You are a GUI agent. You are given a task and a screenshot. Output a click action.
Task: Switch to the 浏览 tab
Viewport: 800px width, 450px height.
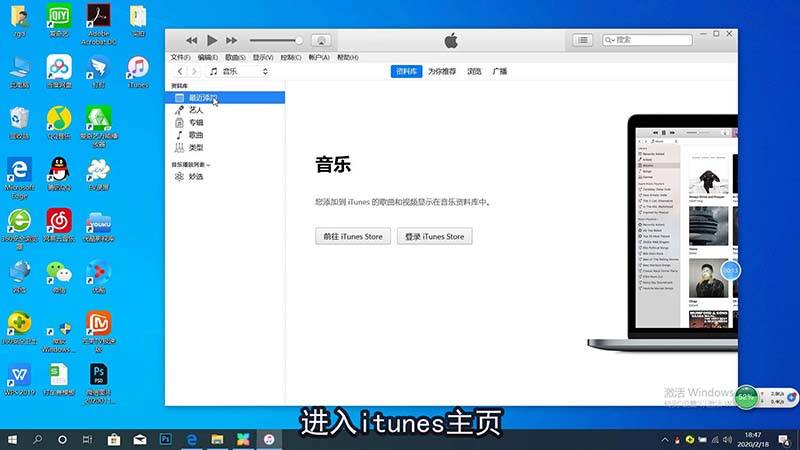[474, 71]
